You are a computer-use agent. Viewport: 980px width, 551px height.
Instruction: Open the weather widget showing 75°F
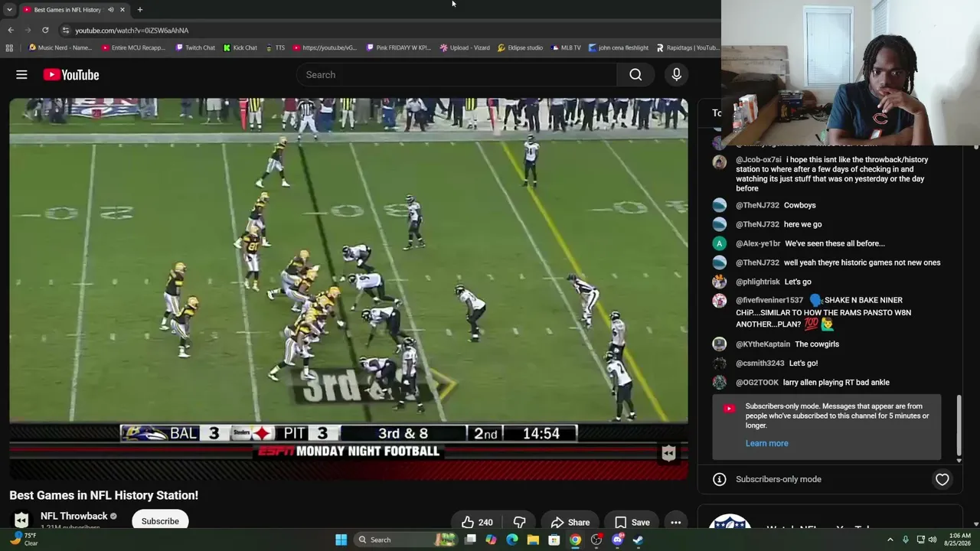(21, 540)
